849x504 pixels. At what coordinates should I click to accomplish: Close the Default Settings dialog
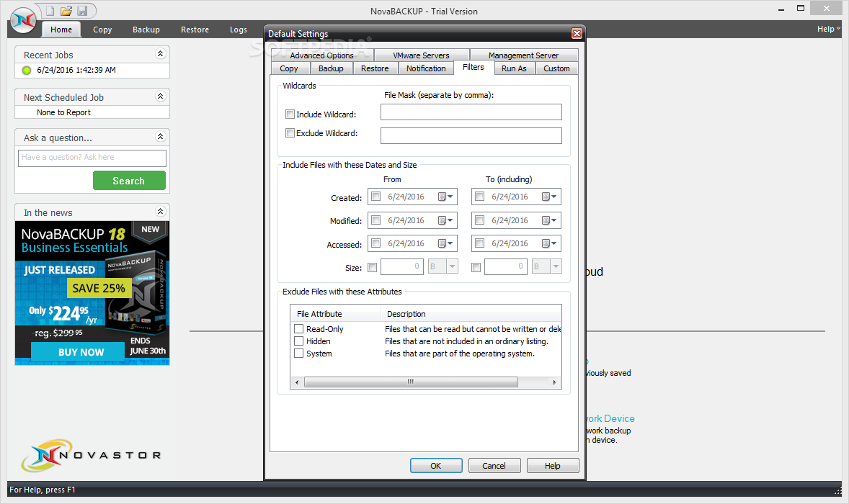pyautogui.click(x=577, y=34)
